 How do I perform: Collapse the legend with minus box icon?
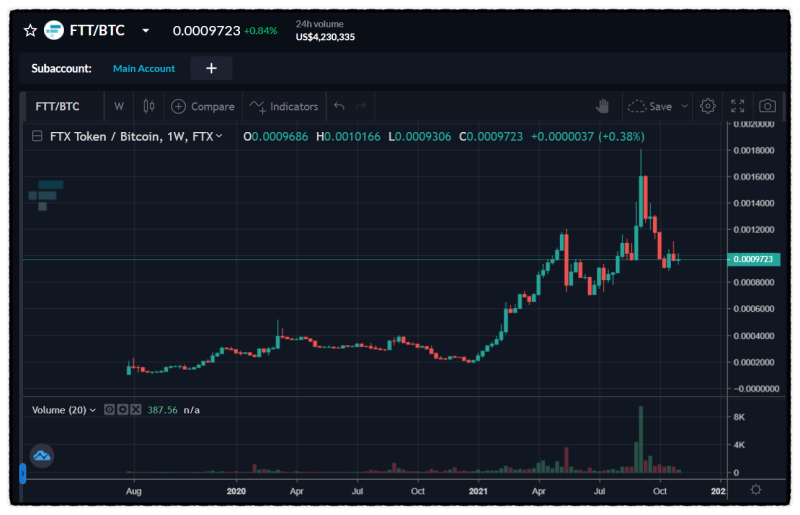click(37, 136)
